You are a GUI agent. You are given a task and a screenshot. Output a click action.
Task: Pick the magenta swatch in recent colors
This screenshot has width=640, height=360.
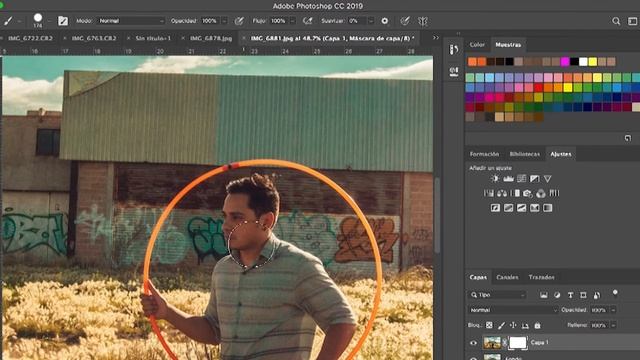click(565, 62)
